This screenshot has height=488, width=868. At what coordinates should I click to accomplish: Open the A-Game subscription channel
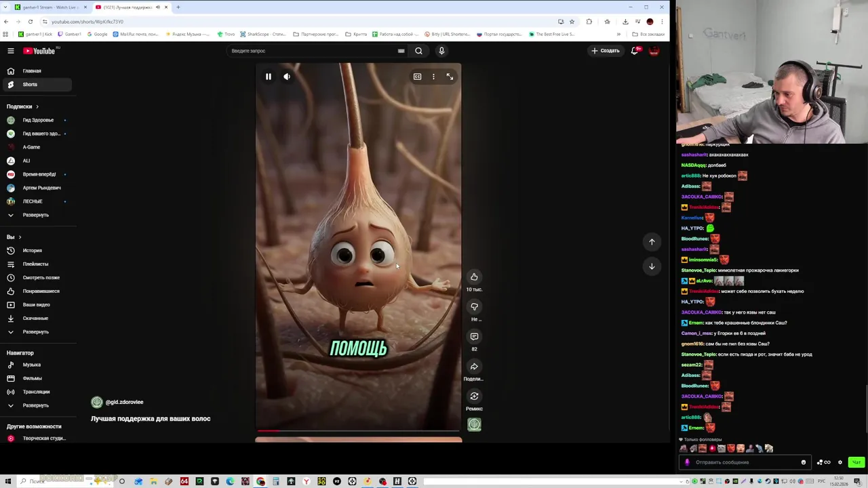(x=37, y=147)
